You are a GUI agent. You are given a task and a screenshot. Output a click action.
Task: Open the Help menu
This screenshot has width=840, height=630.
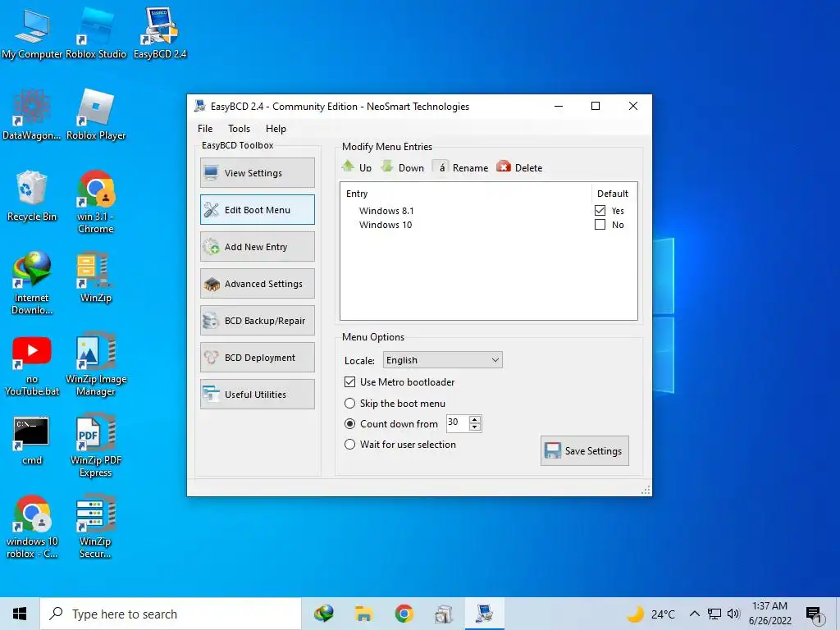(x=276, y=129)
